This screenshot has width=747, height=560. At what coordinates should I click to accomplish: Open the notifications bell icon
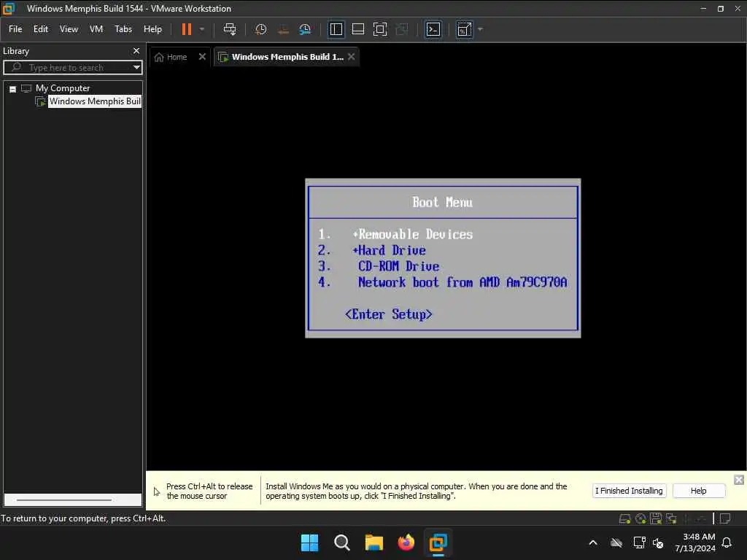[x=727, y=542]
